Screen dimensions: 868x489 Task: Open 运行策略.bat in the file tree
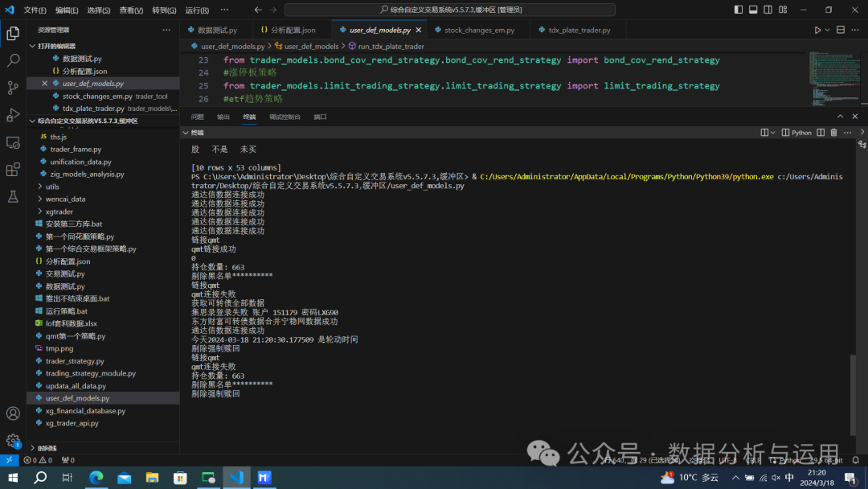pos(103,311)
